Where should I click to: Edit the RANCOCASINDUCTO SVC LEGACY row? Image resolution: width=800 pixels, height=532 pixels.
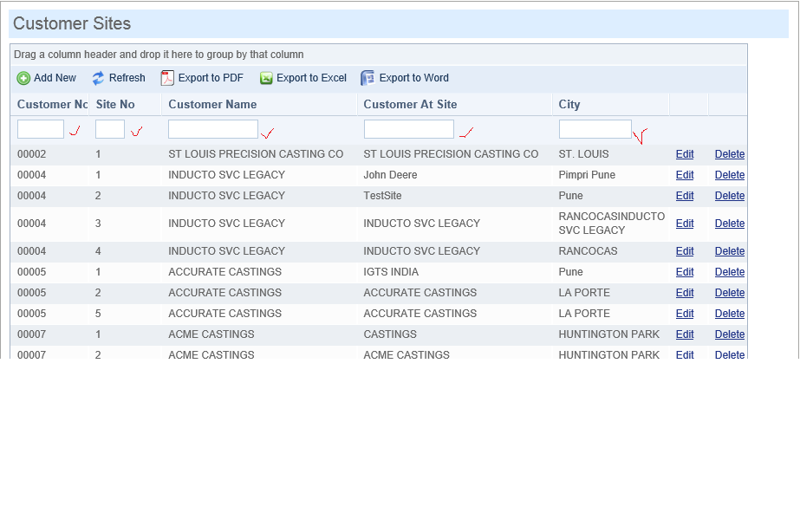tap(685, 224)
